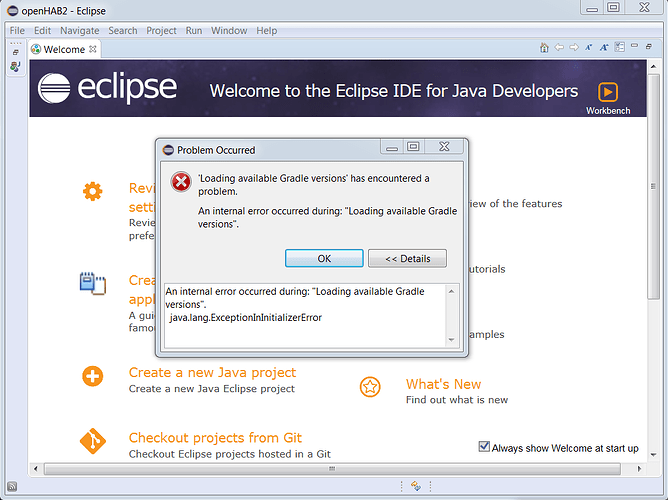
Task: Click the Eclipse logo in banner
Action: (107, 88)
